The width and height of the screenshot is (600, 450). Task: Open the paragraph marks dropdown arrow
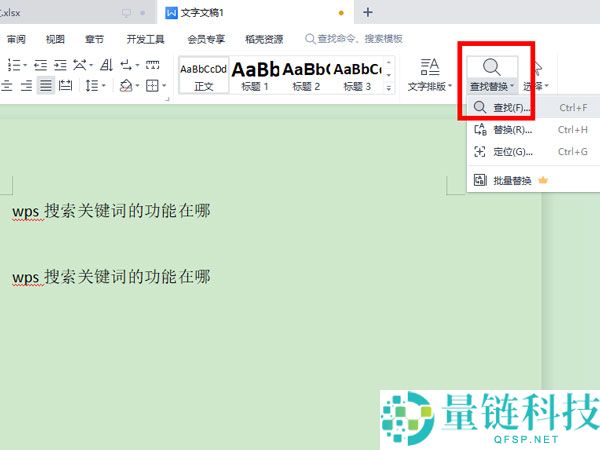pyautogui.click(x=137, y=65)
